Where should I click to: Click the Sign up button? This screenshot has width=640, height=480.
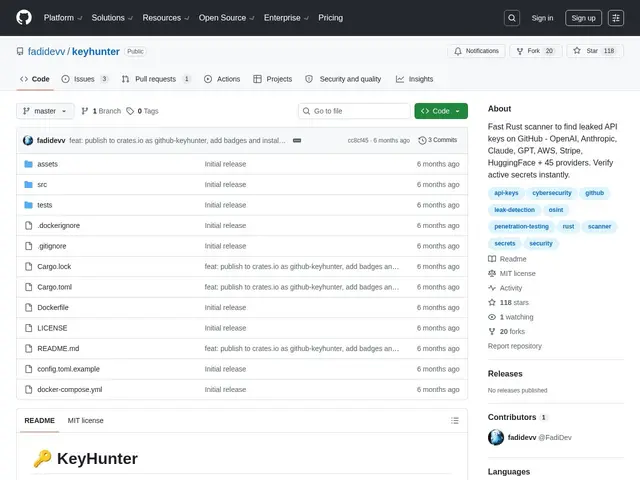583,18
